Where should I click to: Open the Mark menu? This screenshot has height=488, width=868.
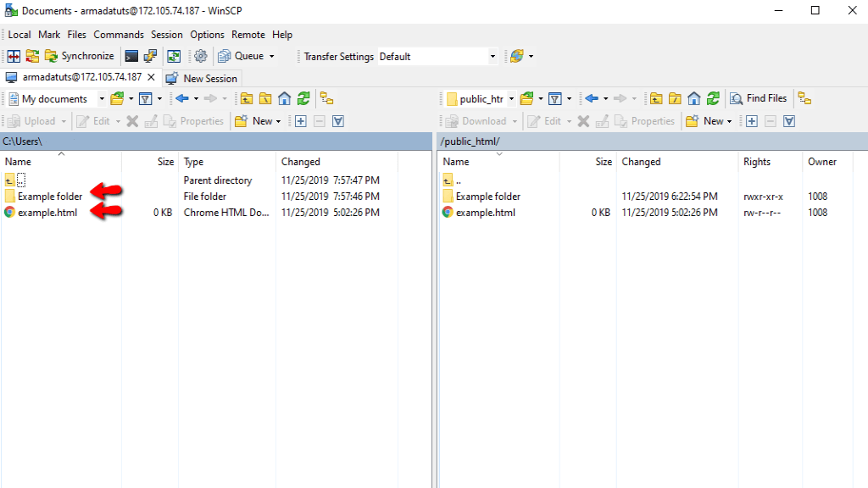click(x=49, y=34)
